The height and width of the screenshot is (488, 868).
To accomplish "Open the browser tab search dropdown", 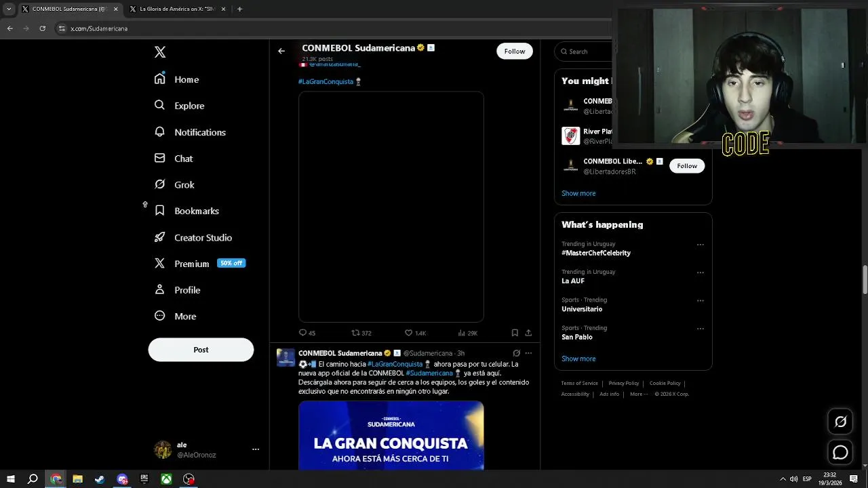I will point(8,9).
